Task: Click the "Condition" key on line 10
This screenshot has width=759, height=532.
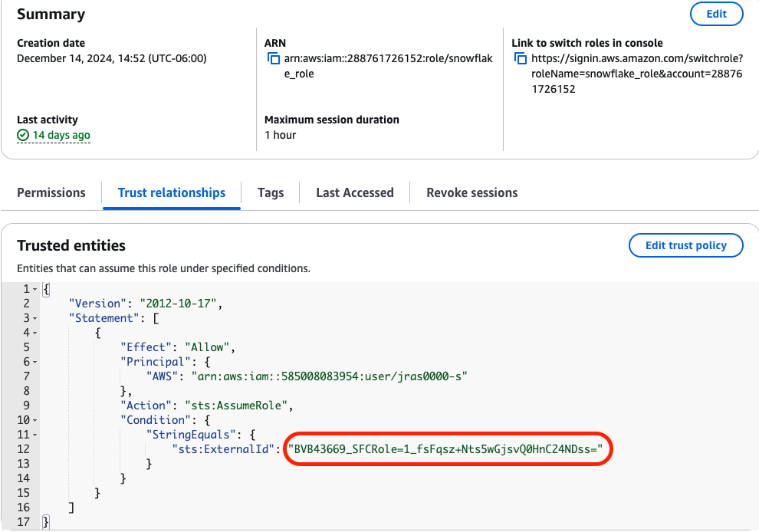Action: [x=156, y=419]
